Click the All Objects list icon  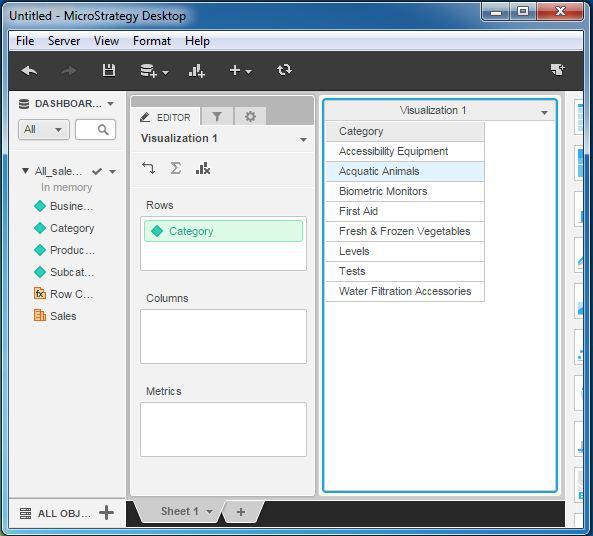tap(25, 513)
